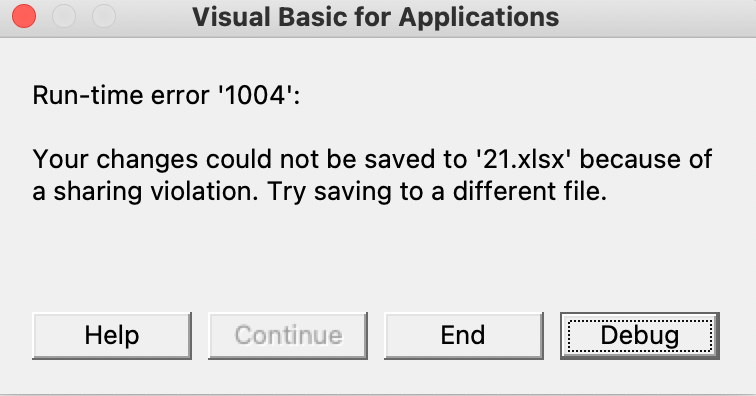756x396 pixels.
Task: Click "Try saving to a different file" sentence
Action: [x=437, y=192]
